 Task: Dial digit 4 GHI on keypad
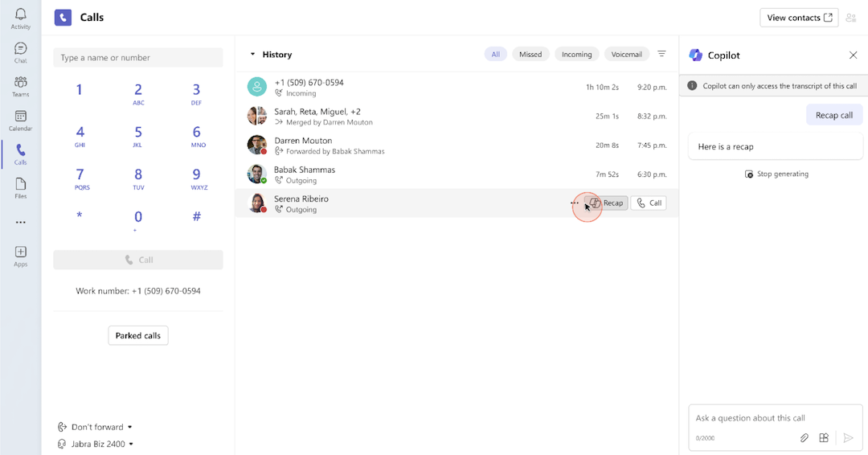click(x=80, y=136)
